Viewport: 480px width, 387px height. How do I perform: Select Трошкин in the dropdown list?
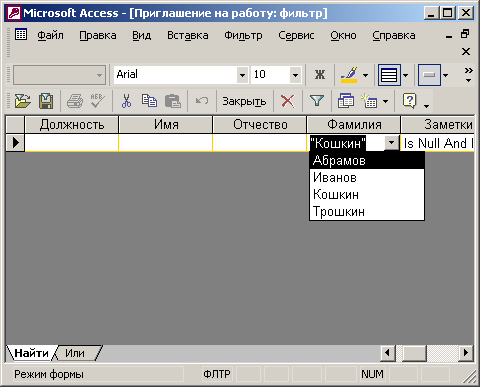coord(367,212)
